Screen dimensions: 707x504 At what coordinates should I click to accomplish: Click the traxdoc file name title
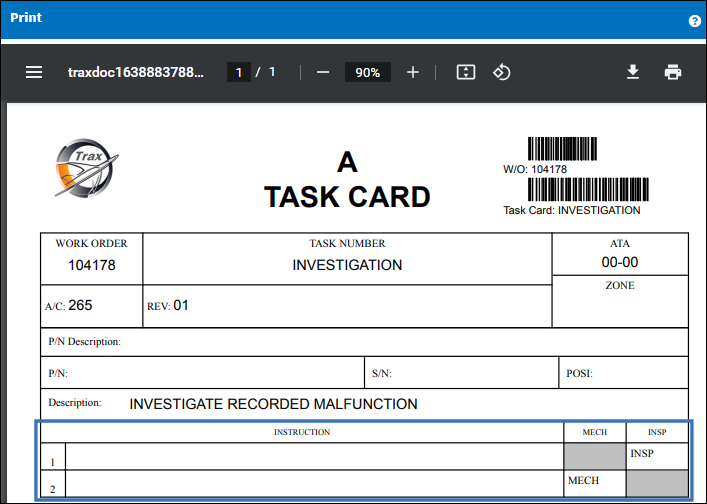[x=136, y=72]
